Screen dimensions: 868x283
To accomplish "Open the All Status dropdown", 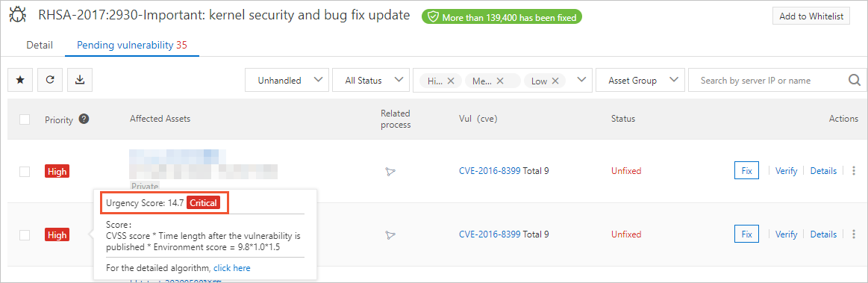I will pyautogui.click(x=370, y=81).
